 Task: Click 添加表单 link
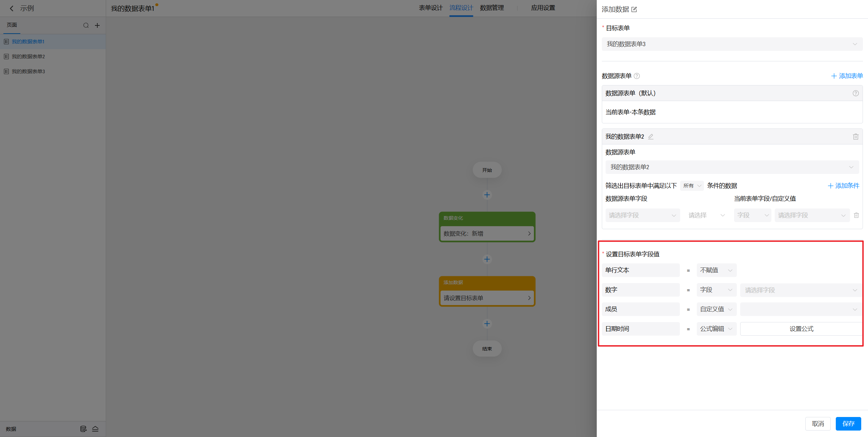(847, 76)
